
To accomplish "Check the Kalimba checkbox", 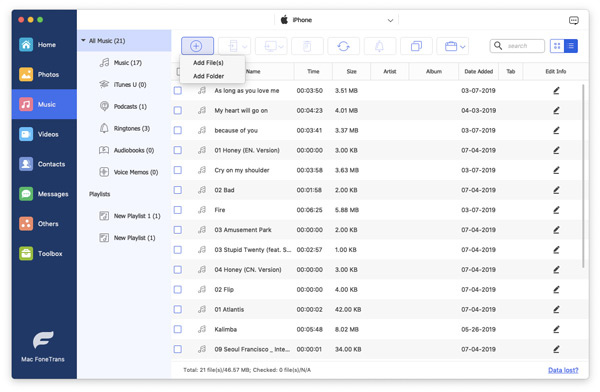I will pyautogui.click(x=178, y=329).
